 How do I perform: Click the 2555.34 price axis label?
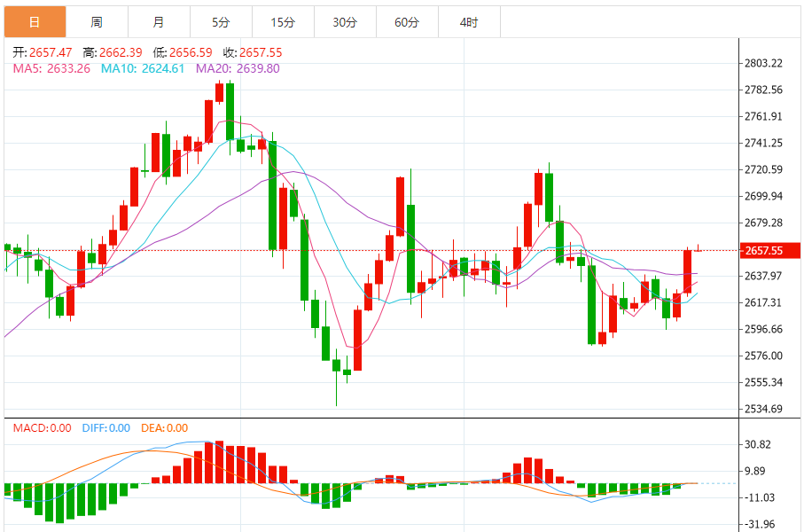763,382
